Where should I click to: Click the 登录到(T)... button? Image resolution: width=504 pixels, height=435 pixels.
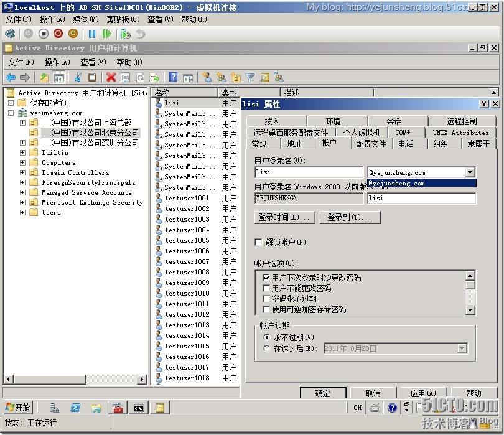coord(350,217)
